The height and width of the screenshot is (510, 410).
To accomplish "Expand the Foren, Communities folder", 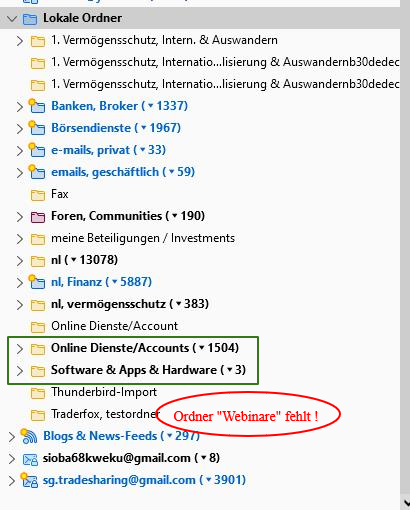I will click(20, 217).
